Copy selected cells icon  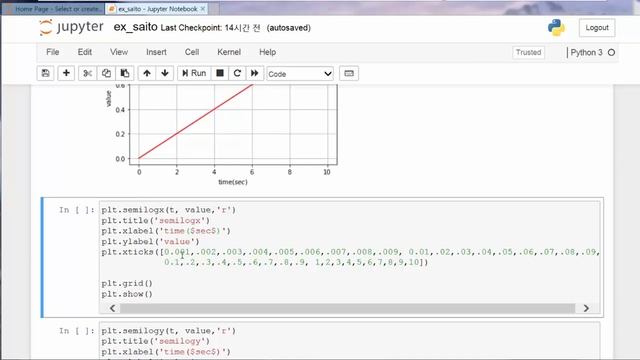[106, 73]
